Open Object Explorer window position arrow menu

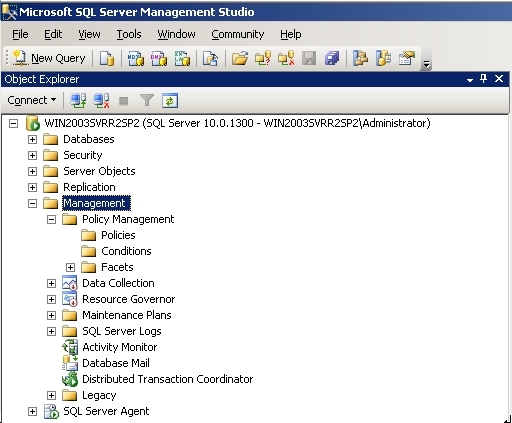coord(470,80)
